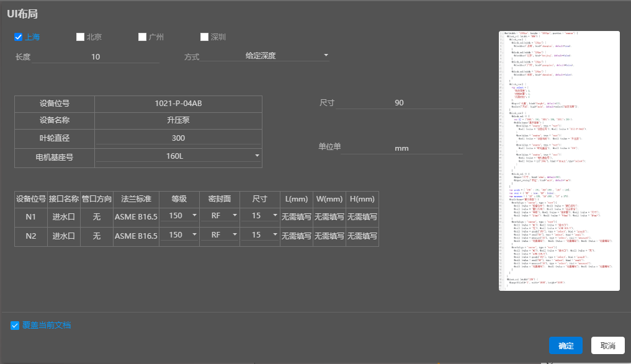Click the 长度 input field

pyautogui.click(x=95, y=57)
